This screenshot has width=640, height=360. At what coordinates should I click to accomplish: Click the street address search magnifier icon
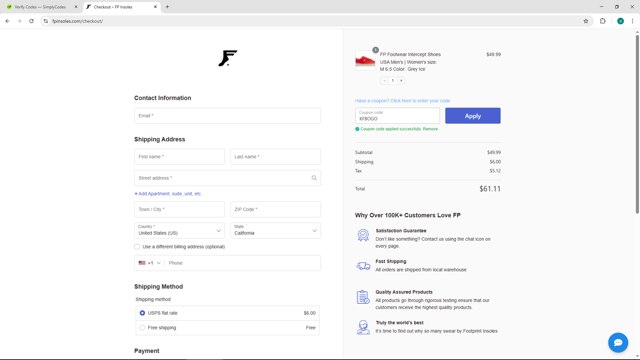point(314,178)
